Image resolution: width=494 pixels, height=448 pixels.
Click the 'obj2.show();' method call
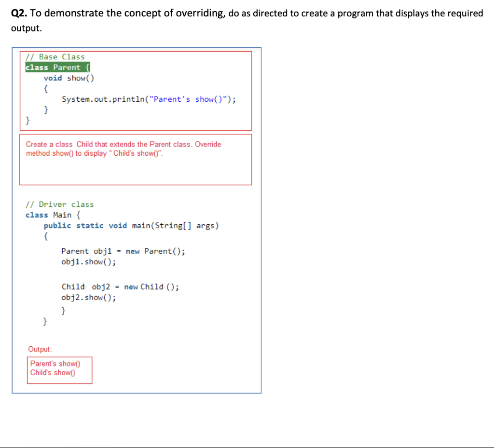(x=89, y=298)
